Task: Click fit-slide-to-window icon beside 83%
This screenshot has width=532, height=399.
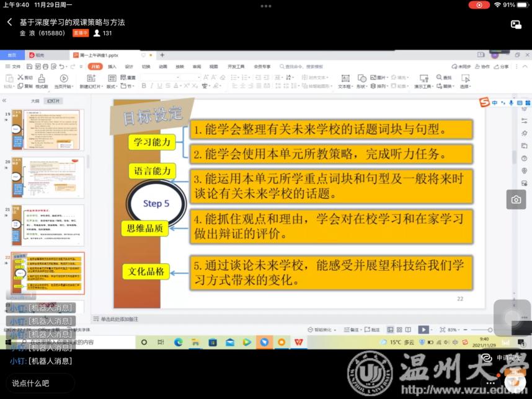Action: pyautogui.click(x=443, y=330)
